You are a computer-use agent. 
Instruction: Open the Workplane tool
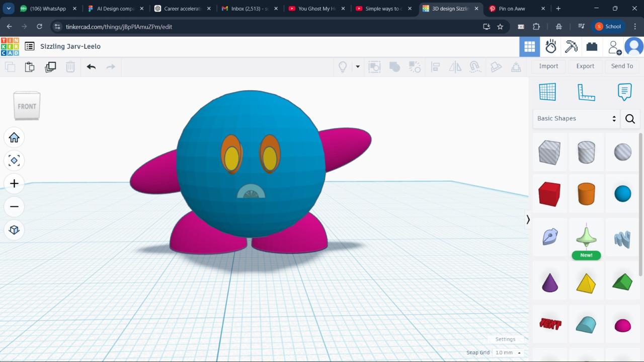(x=547, y=92)
